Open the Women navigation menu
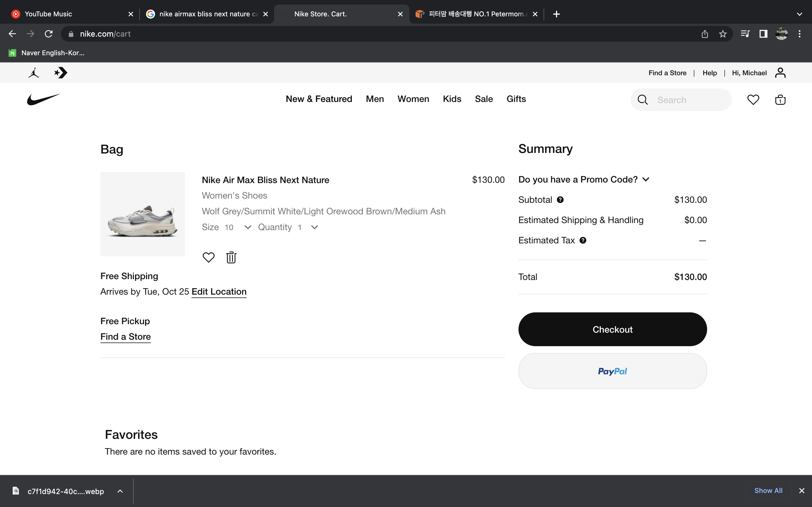 pos(413,99)
